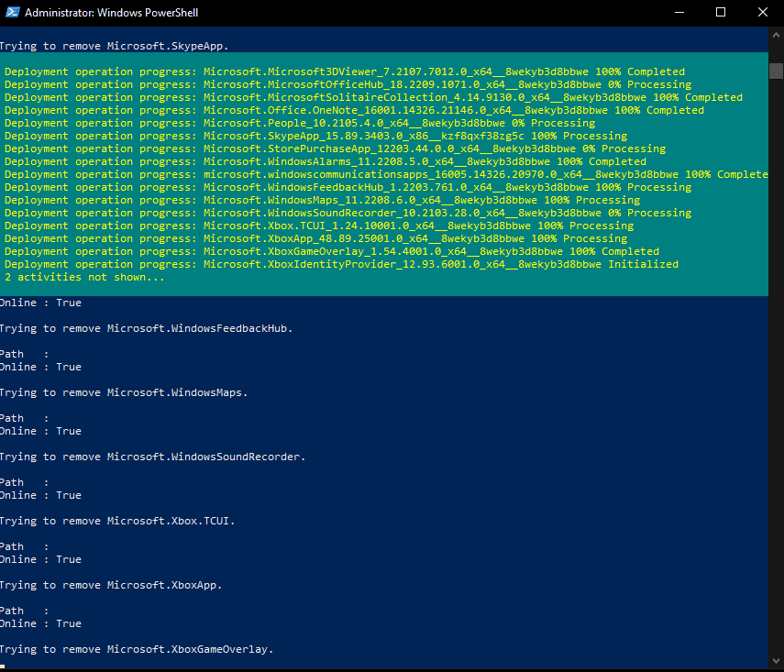This screenshot has width=784, height=672.
Task: Click the scrollbar down arrow
Action: tap(776, 663)
